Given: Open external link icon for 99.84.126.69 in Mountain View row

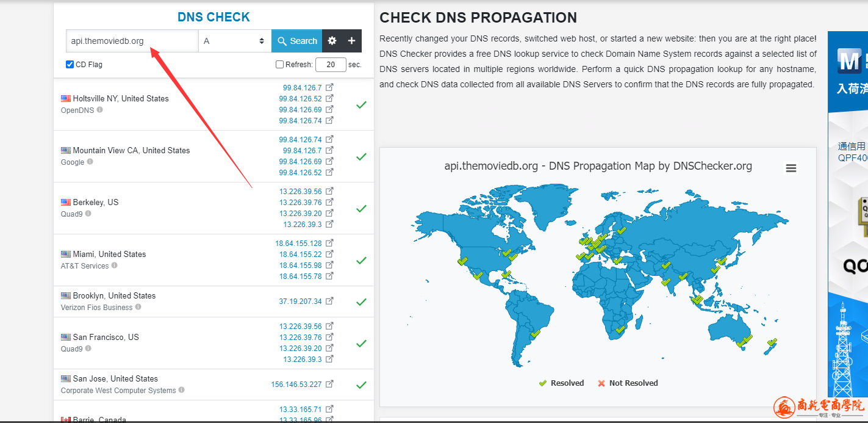Looking at the screenshot, I should [x=329, y=161].
